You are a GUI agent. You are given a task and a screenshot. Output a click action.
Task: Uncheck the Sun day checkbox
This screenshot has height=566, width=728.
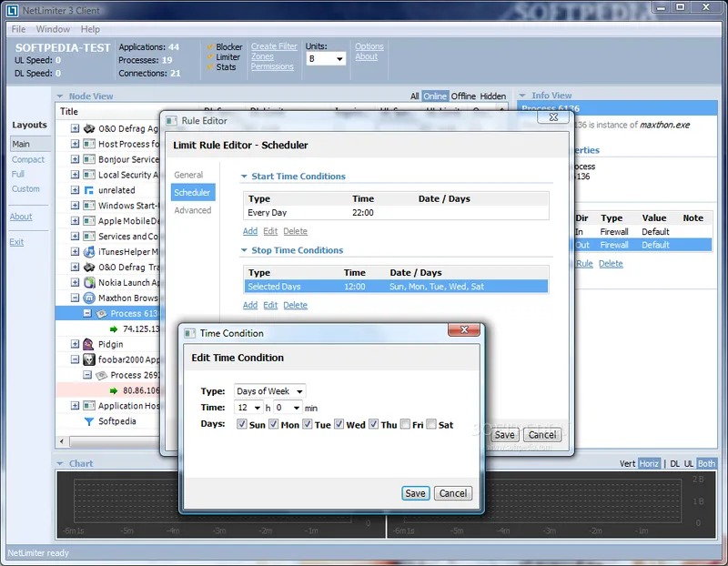pyautogui.click(x=241, y=424)
